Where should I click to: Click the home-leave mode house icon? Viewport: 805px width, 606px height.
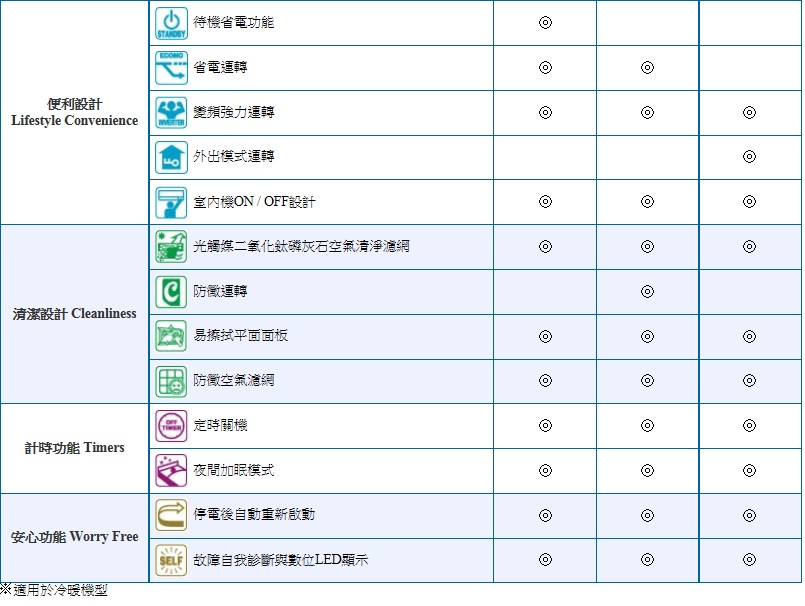pyautogui.click(x=171, y=157)
